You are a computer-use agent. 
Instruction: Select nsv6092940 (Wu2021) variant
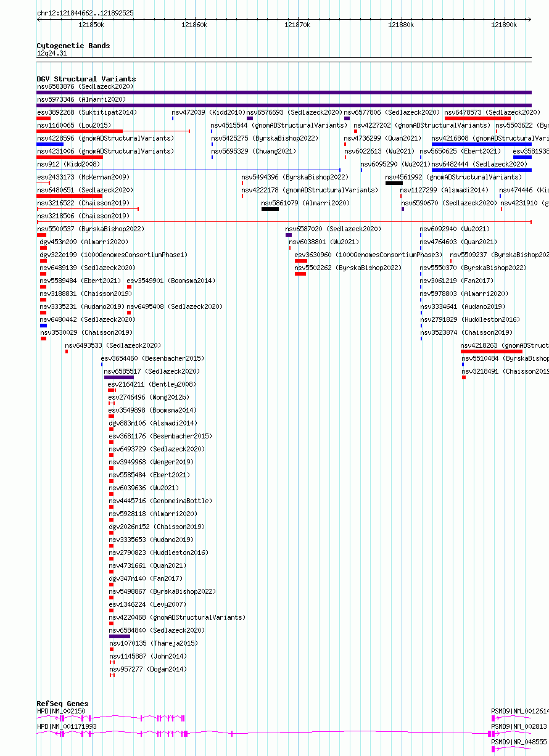coord(455,229)
